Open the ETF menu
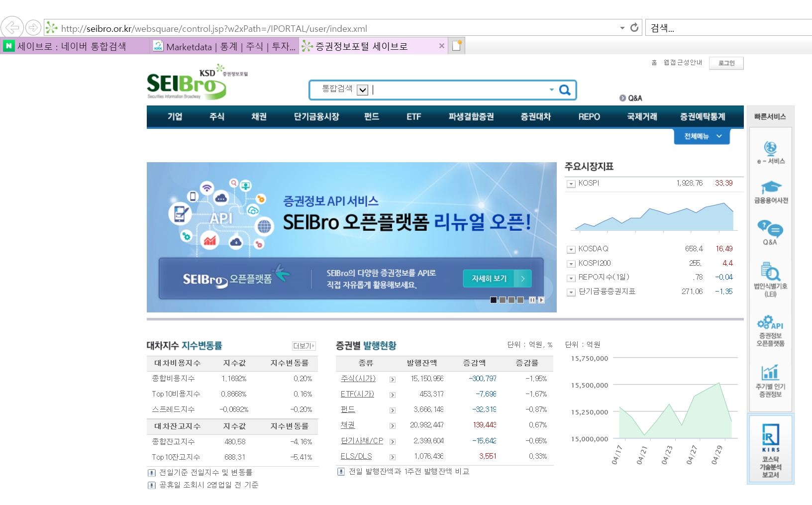 [x=414, y=116]
